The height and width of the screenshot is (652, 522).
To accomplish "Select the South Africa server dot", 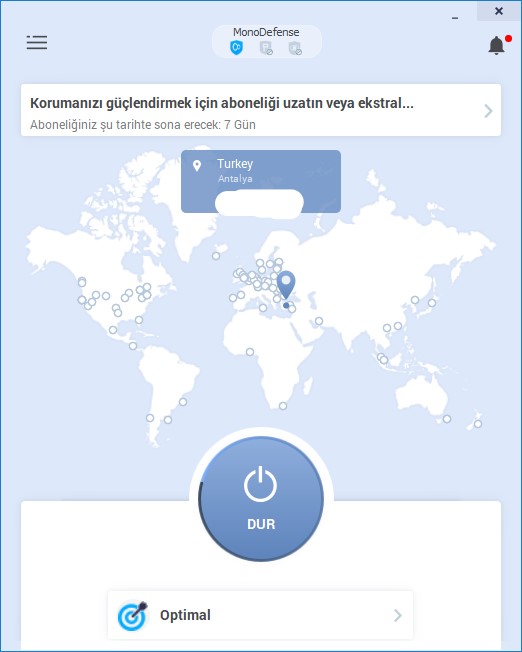I will [283, 406].
